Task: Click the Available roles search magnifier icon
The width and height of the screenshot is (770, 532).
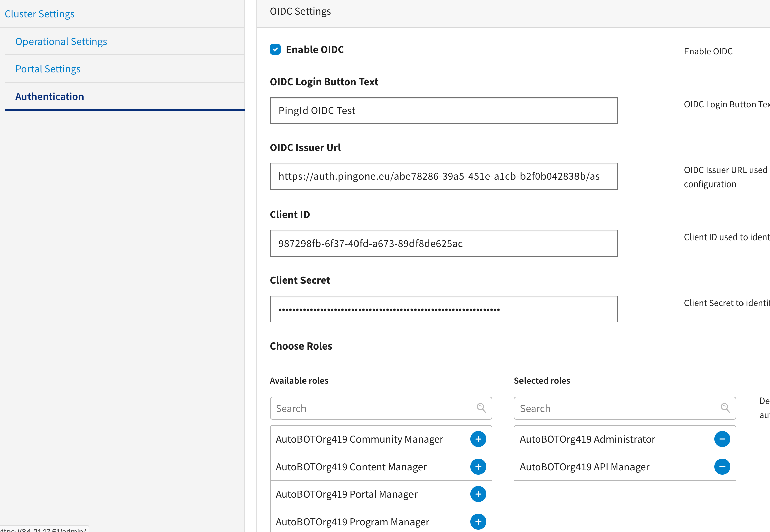Action: click(x=481, y=408)
